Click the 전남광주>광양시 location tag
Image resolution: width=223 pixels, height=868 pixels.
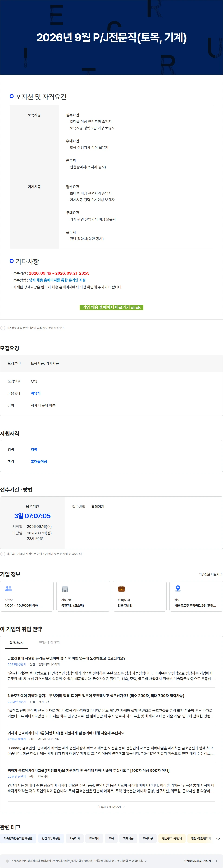coord(172,838)
